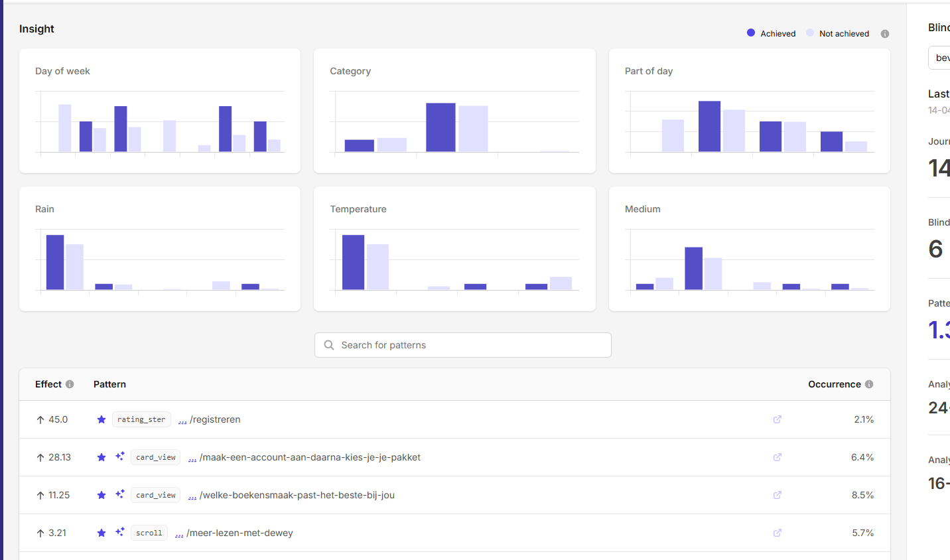Open external link for /registreren pattern
950x560 pixels.
tap(778, 419)
